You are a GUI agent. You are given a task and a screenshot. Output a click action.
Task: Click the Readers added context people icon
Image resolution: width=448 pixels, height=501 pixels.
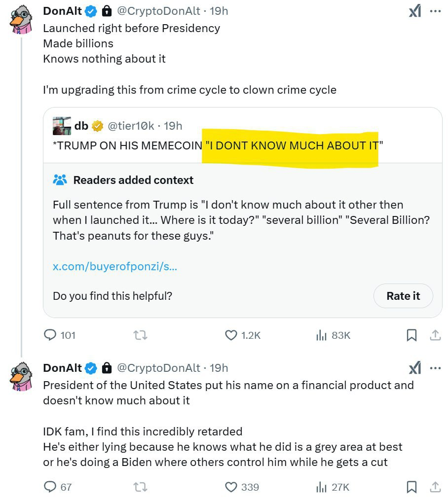pos(61,179)
